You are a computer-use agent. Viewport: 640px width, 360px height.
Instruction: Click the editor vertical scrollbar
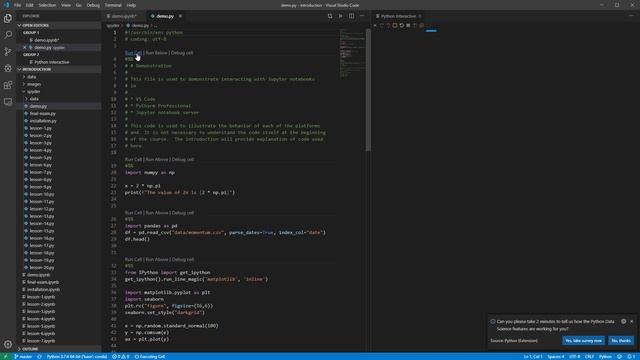coord(368,90)
